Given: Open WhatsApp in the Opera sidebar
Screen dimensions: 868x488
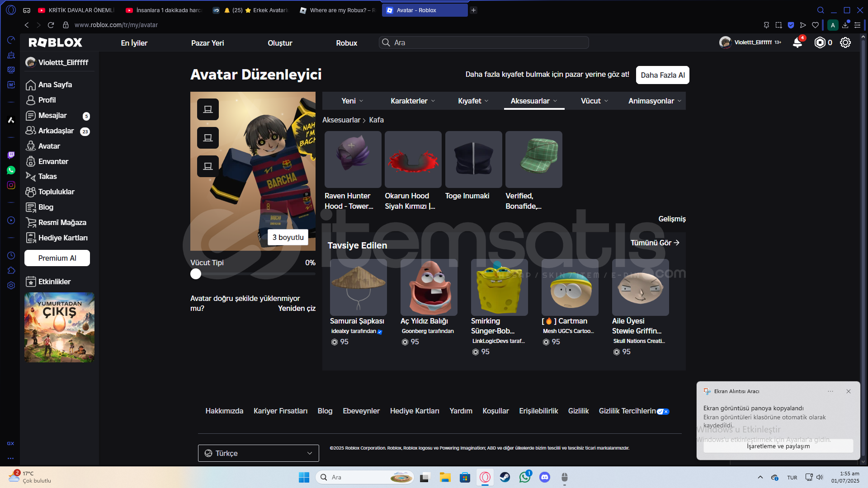Looking at the screenshot, I should click(11, 170).
